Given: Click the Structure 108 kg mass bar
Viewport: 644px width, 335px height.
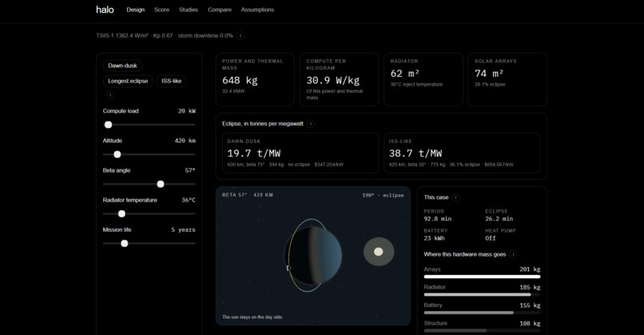Looking at the screenshot, I should pos(482,330).
